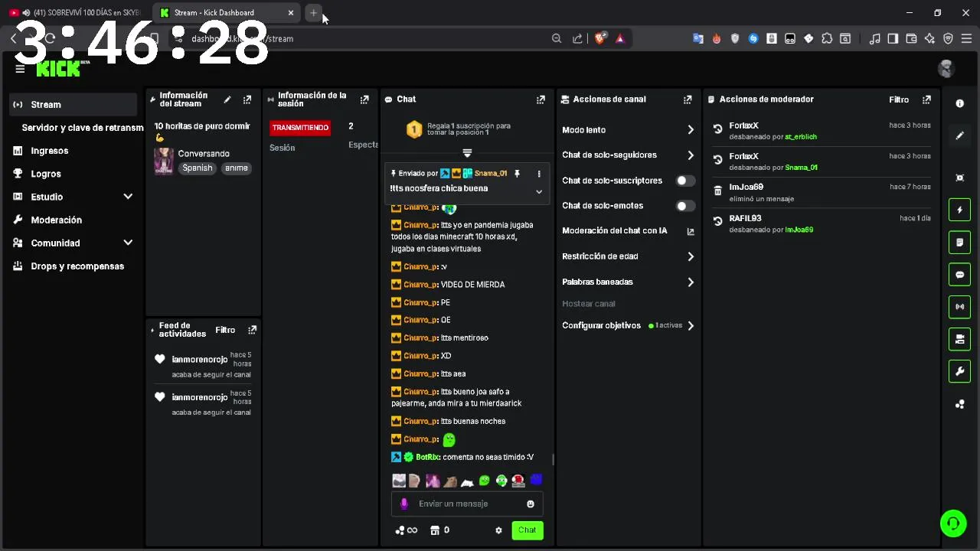Screen dimensions: 980x551
Task: Click the channel points icon below chat
Action: pos(400,530)
